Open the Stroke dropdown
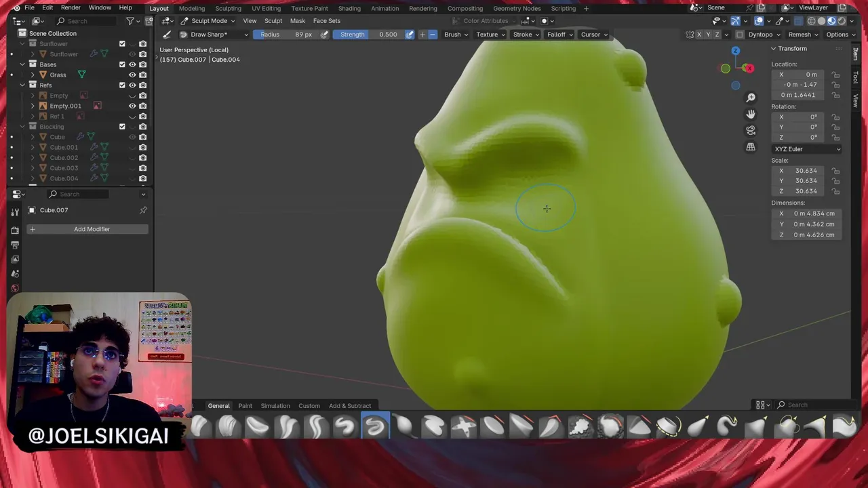Viewport: 868px width, 488px height. click(x=526, y=35)
